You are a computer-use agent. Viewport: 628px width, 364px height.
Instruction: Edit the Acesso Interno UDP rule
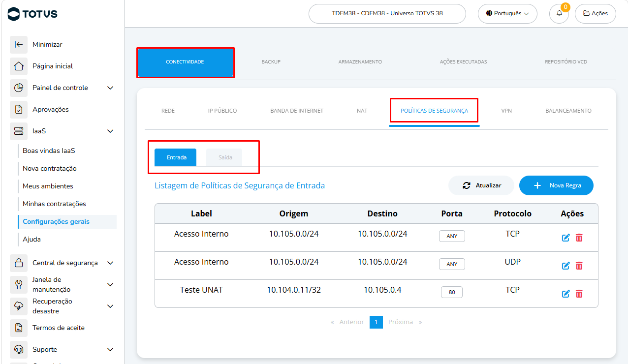[x=566, y=266]
